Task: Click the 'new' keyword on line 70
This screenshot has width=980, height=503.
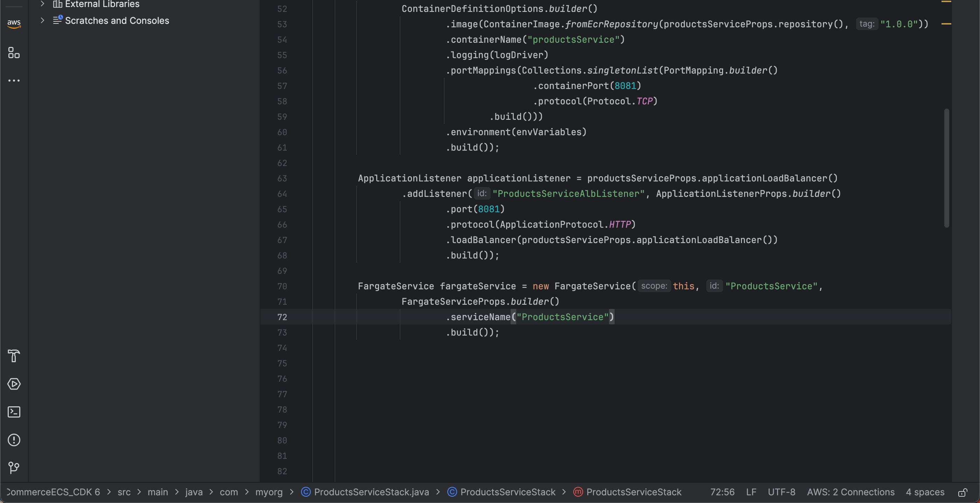Action: point(540,286)
